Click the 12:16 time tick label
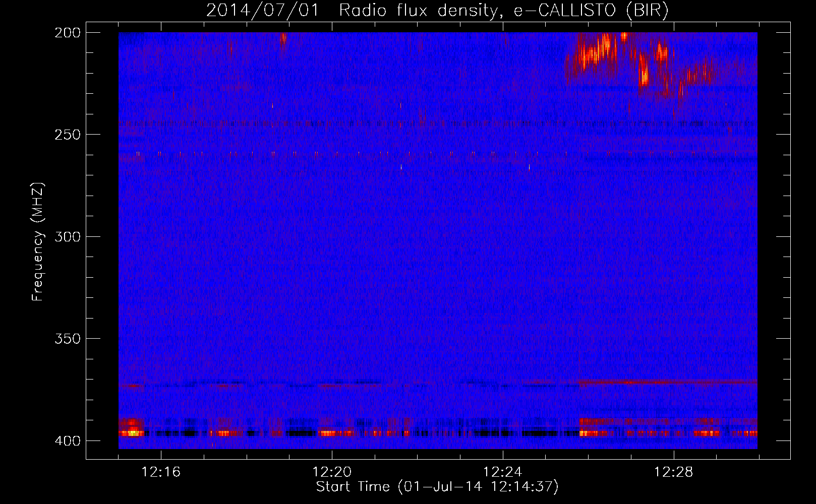This screenshot has height=504, width=816. [x=161, y=472]
